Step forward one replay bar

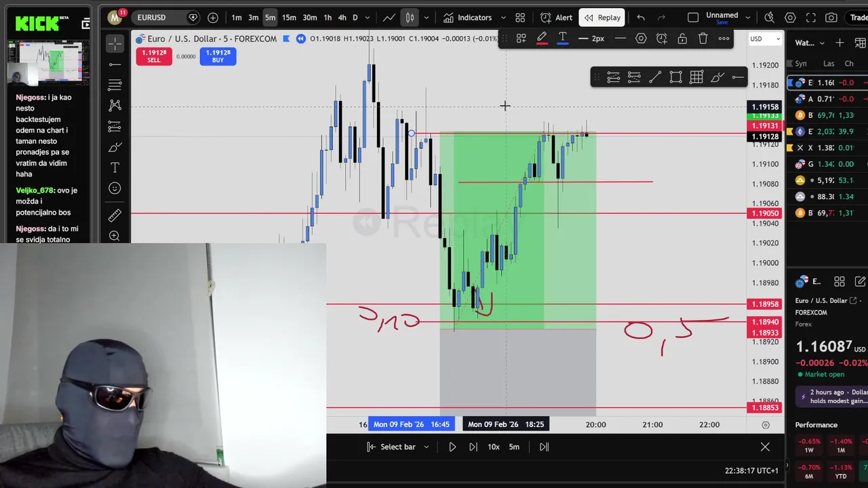pos(473,447)
